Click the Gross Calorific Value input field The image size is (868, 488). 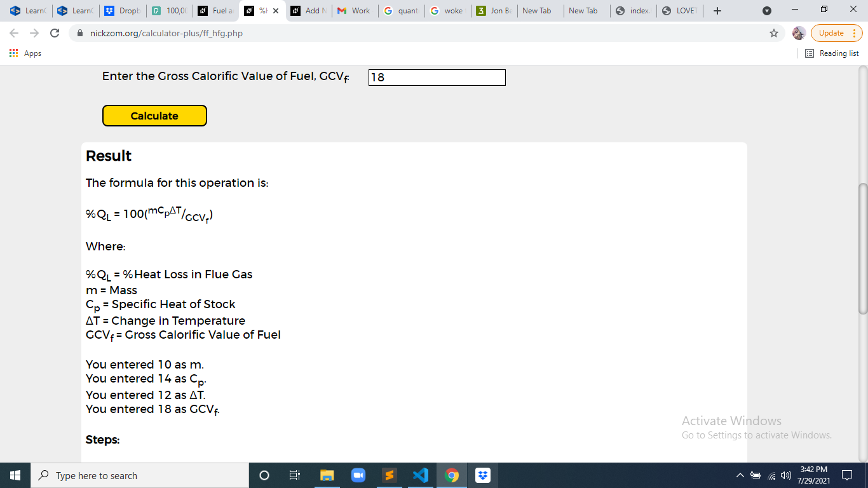(x=437, y=78)
